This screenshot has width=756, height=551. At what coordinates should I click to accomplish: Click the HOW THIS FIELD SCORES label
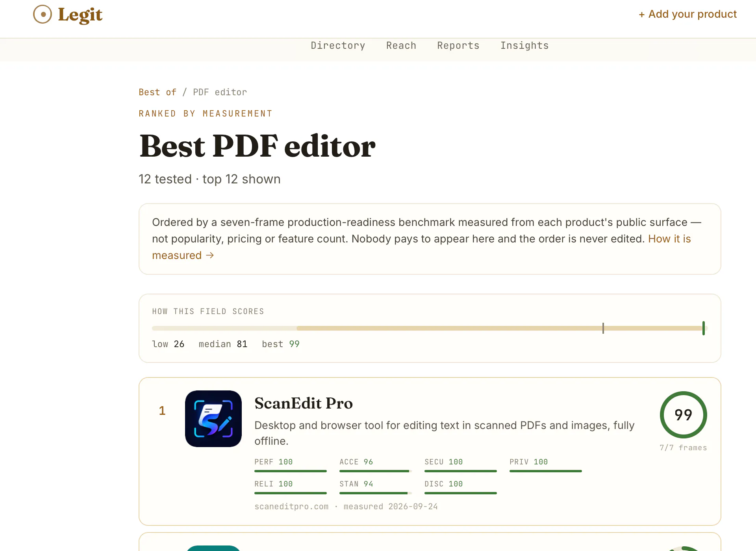pyautogui.click(x=208, y=311)
